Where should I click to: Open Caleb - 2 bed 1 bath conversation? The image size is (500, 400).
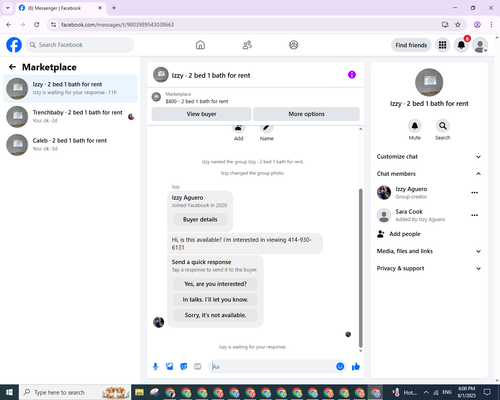[70, 145]
